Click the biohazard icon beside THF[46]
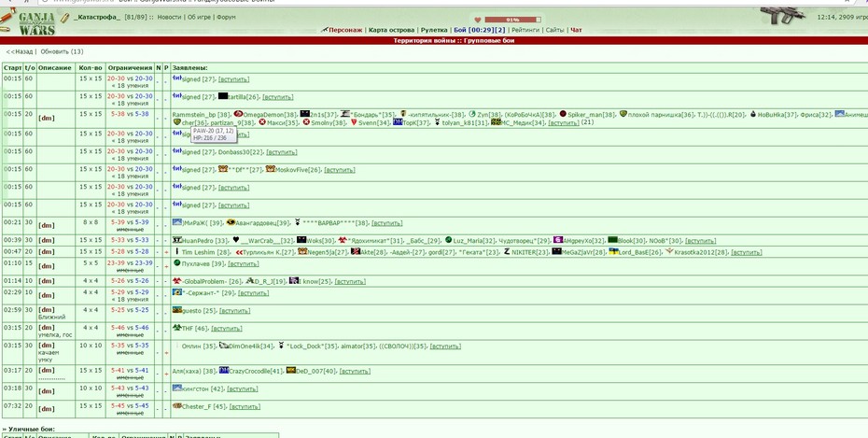The width and height of the screenshot is (868, 438). [177, 329]
